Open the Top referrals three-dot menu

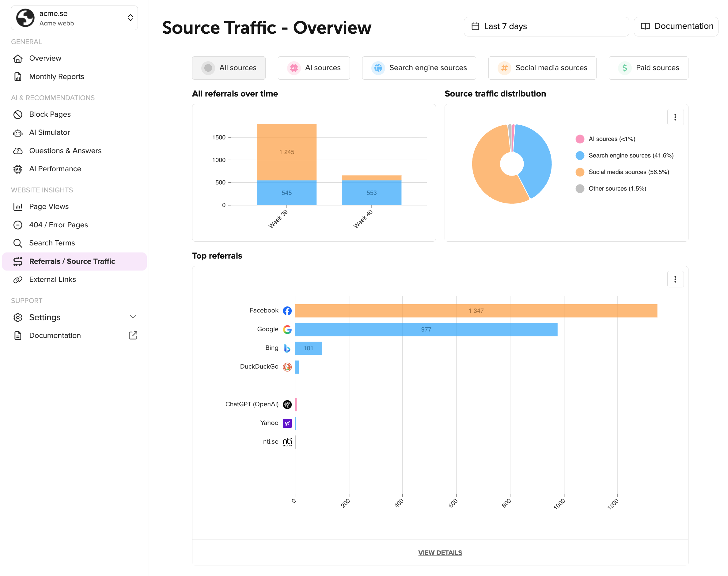[675, 279]
